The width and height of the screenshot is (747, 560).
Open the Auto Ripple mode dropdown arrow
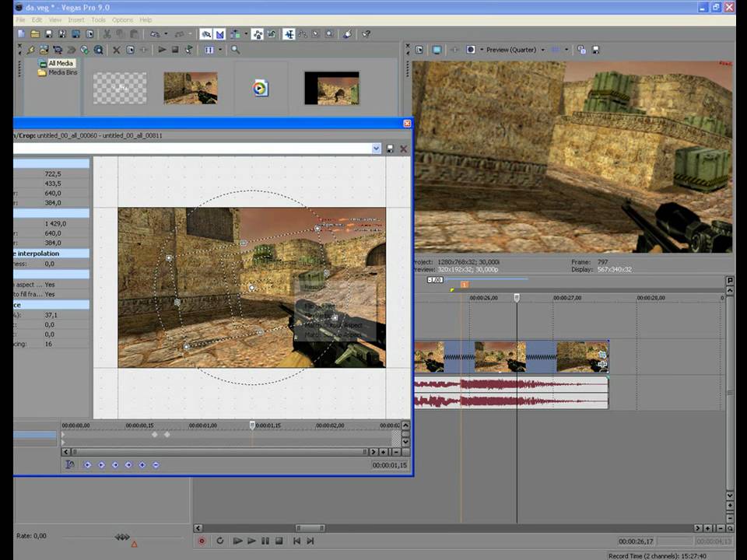pyautogui.click(x=246, y=33)
